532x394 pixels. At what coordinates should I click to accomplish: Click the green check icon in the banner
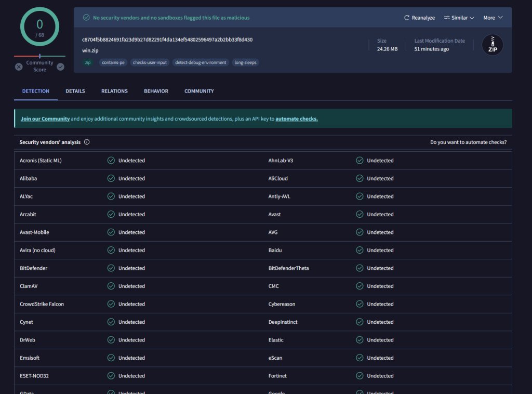(86, 17)
